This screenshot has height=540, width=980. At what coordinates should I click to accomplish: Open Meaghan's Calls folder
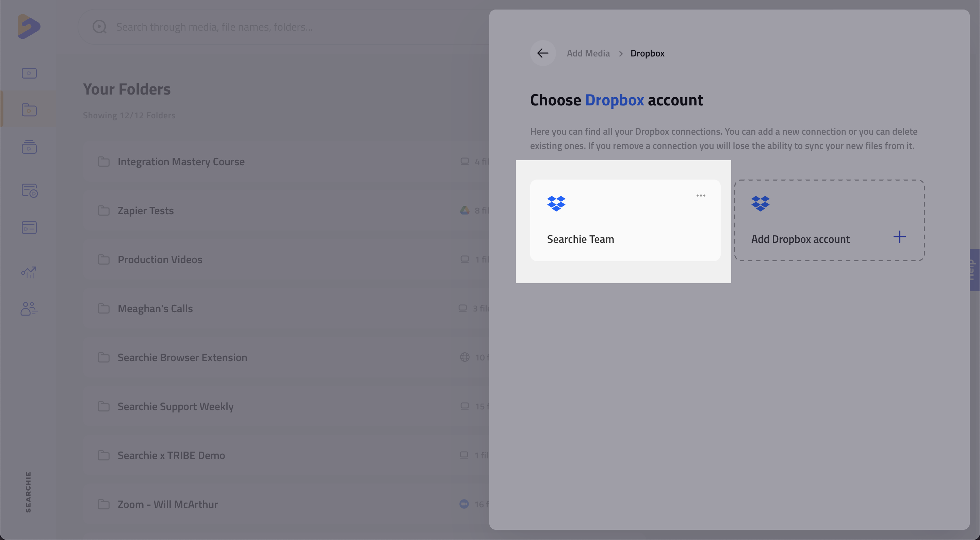pos(286,308)
